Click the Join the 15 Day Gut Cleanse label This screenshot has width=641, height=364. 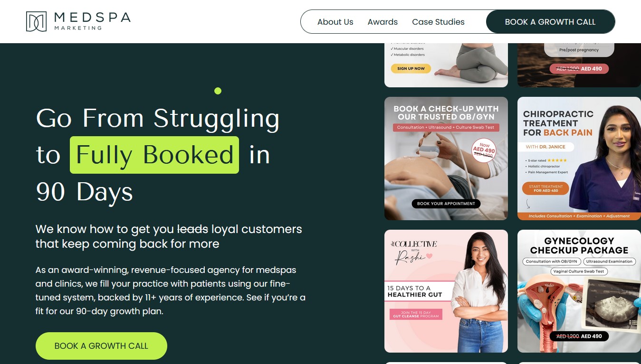coord(416,314)
